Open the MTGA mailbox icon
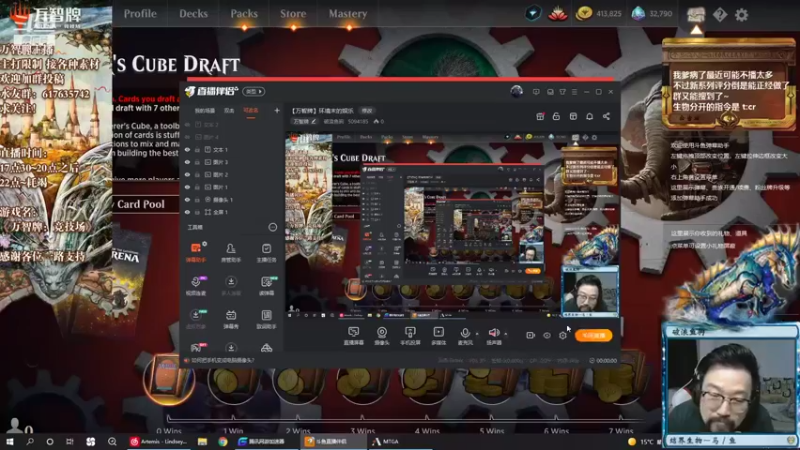The height and width of the screenshot is (450, 800). 695,14
